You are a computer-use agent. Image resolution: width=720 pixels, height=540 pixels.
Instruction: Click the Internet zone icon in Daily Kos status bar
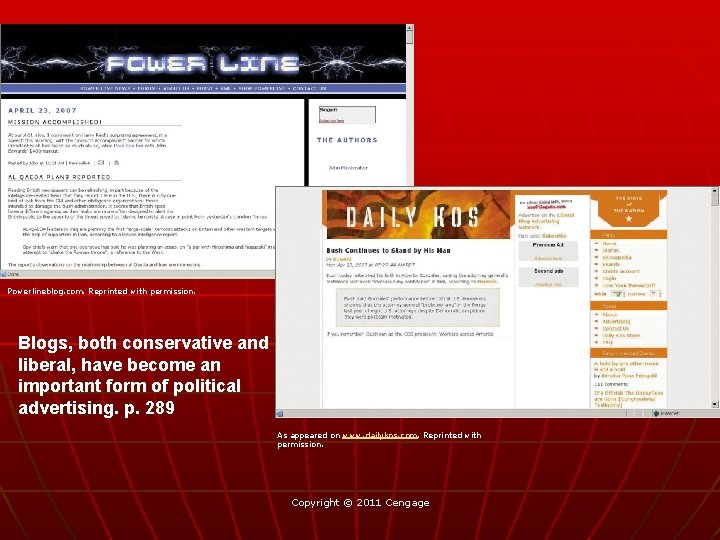[x=656, y=413]
